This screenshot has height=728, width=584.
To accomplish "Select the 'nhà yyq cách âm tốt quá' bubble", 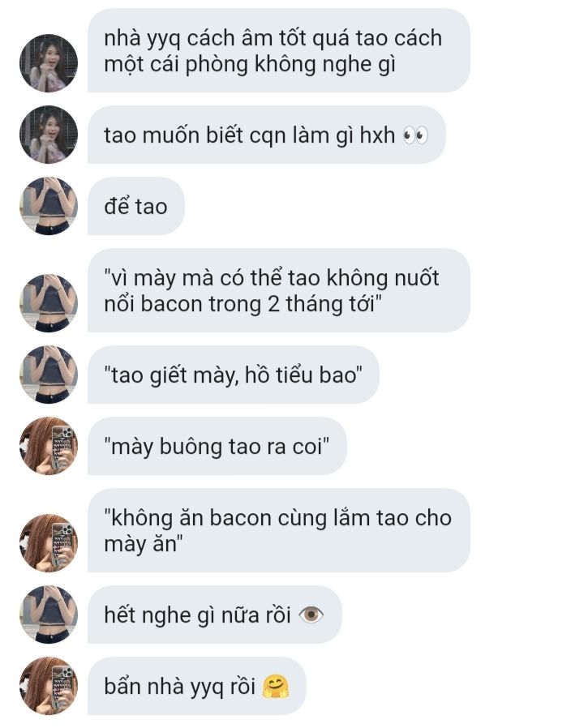I will pos(279,50).
